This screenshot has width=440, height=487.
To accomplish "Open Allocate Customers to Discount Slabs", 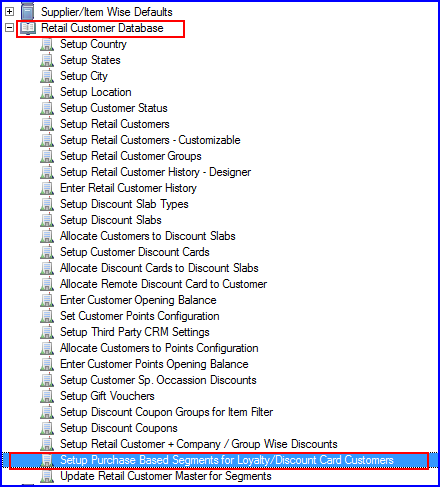I will pyautogui.click(x=148, y=236).
